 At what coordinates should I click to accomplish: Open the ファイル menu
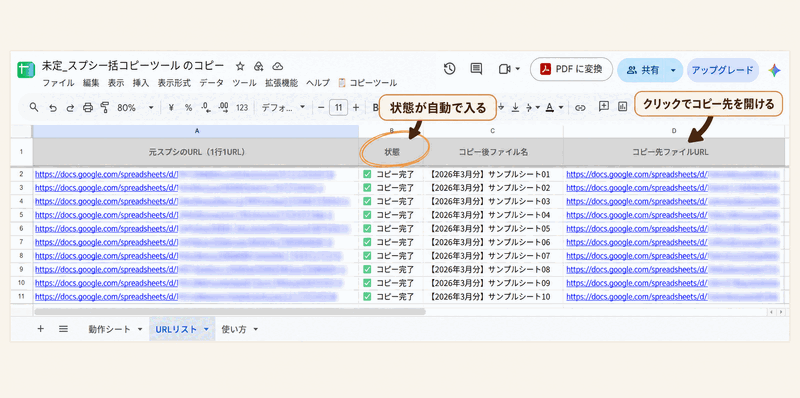(58, 83)
